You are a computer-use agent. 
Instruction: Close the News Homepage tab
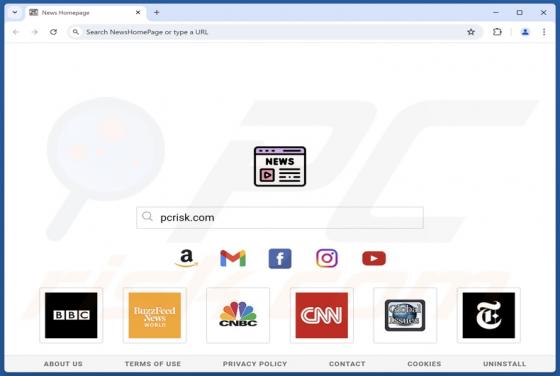[x=138, y=12]
